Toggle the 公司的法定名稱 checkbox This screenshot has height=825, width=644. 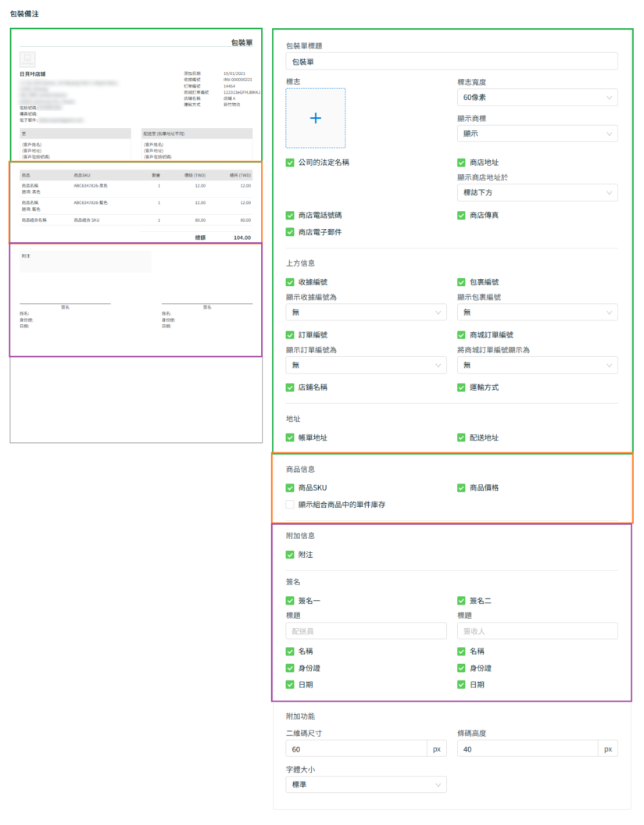(291, 162)
